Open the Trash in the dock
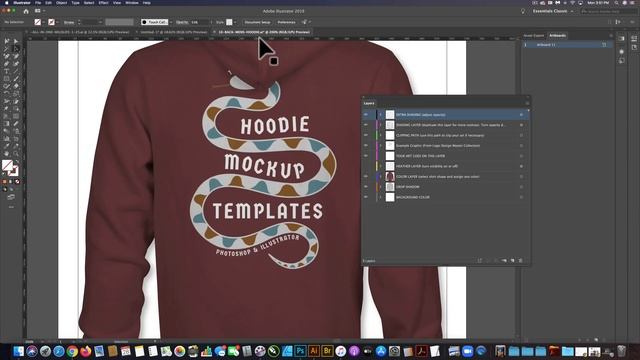640x360 pixels. pyautogui.click(x=621, y=351)
